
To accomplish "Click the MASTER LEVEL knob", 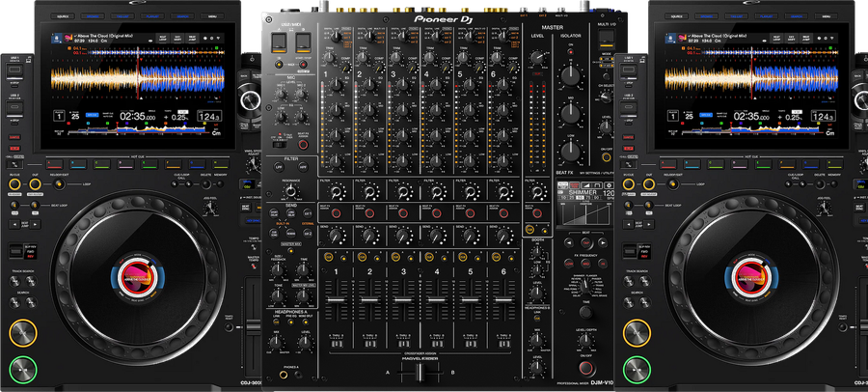I will [x=537, y=57].
